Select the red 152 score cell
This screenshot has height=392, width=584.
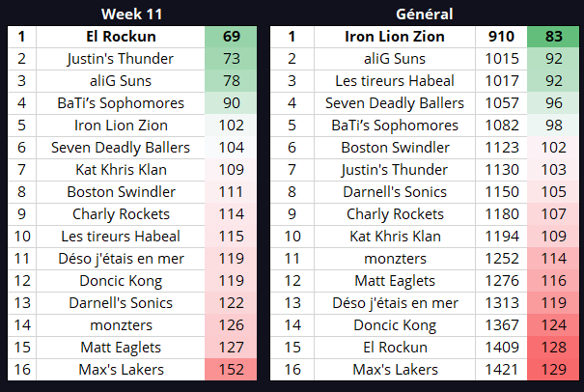[x=231, y=370]
